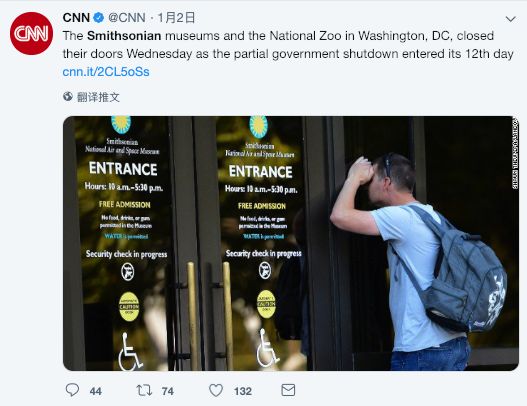Image resolution: width=527 pixels, height=406 pixels.
Task: Click the CNN profile avatar logo
Action: (x=31, y=33)
